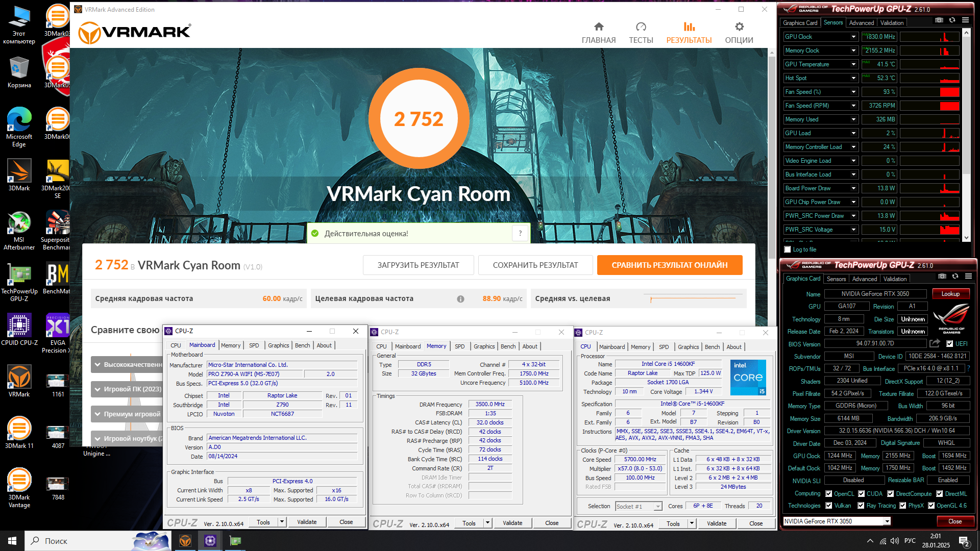Open the 3DMark 11 desktop icon
Screen dimensions: 980x551
19,433
